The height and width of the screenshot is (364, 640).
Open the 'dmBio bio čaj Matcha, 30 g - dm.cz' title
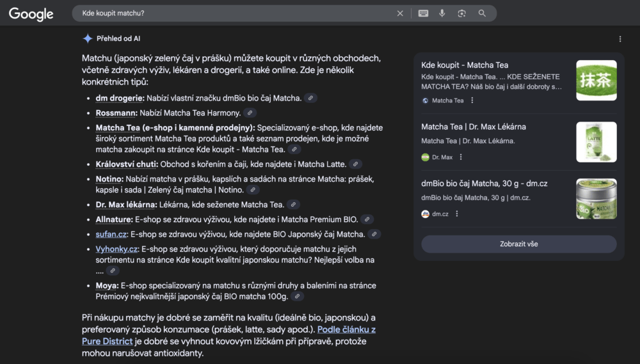(484, 184)
